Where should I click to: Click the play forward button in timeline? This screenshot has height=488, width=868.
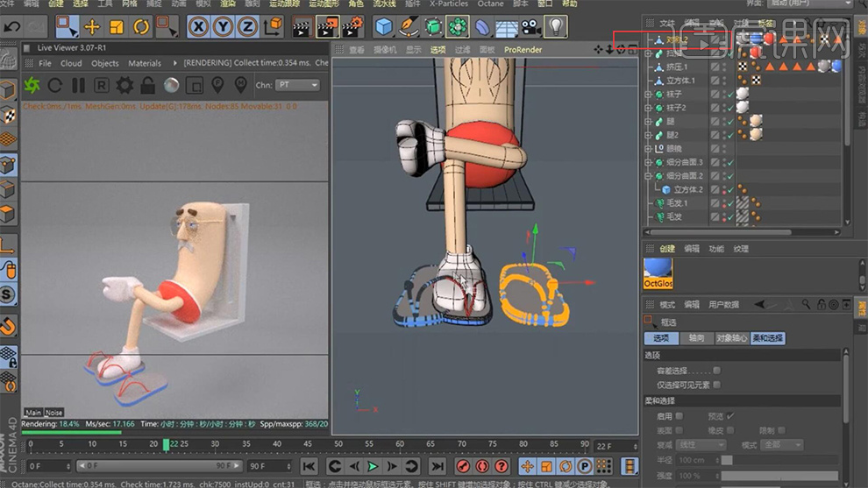(373, 466)
